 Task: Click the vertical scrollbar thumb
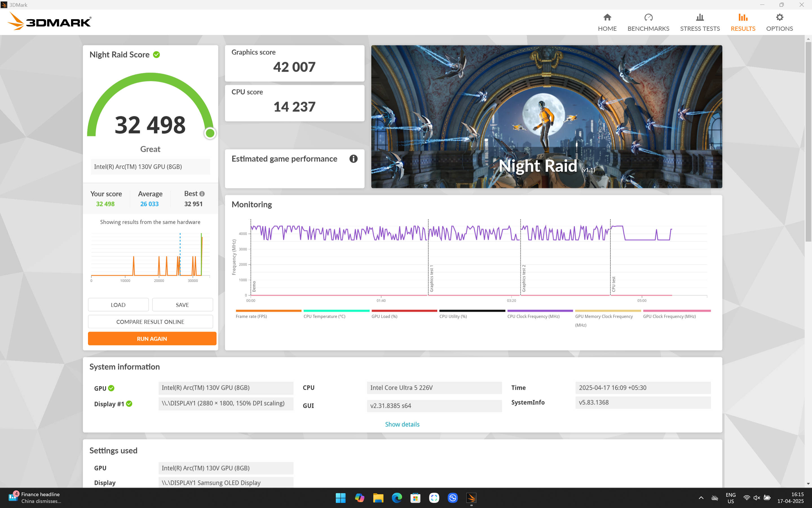point(808,141)
